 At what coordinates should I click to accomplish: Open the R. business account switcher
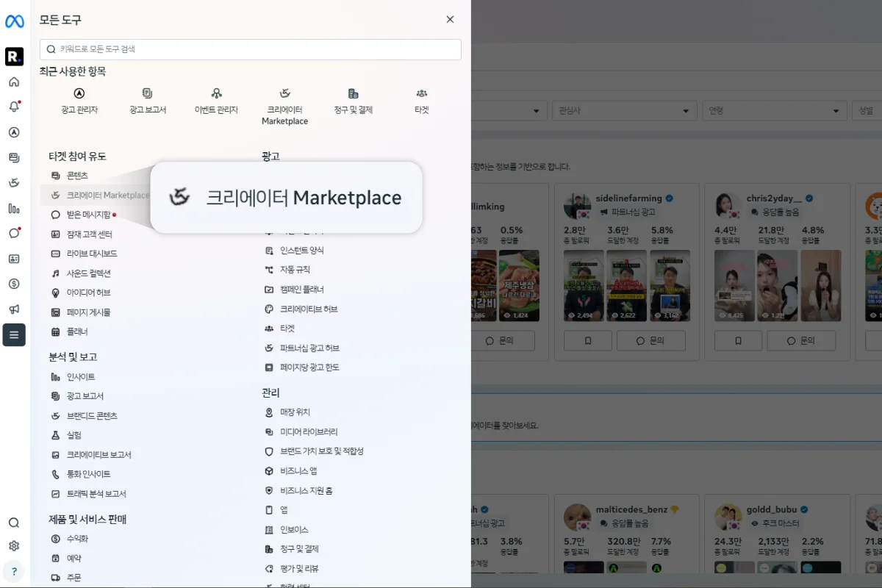point(14,56)
